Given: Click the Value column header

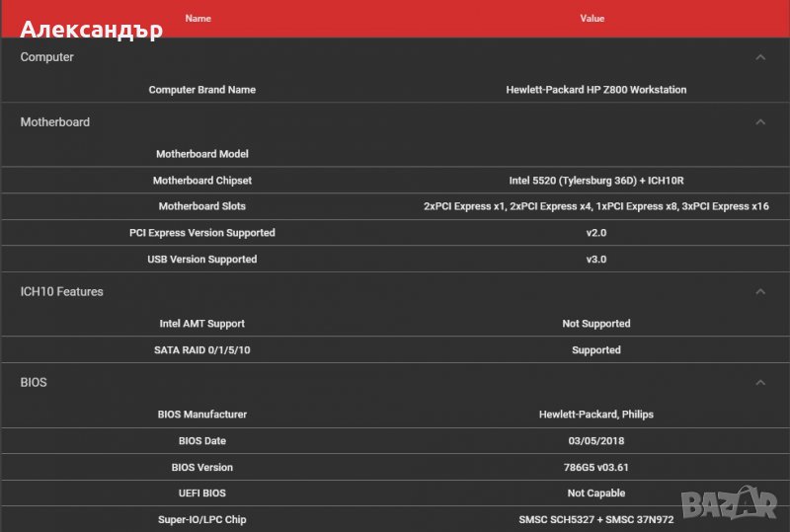Looking at the screenshot, I should (x=592, y=18).
